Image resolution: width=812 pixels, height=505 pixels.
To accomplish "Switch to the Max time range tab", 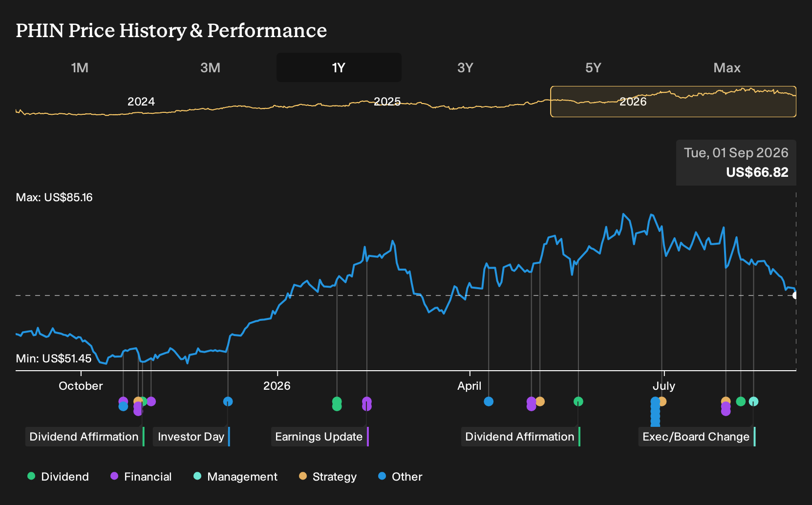I will tap(727, 67).
